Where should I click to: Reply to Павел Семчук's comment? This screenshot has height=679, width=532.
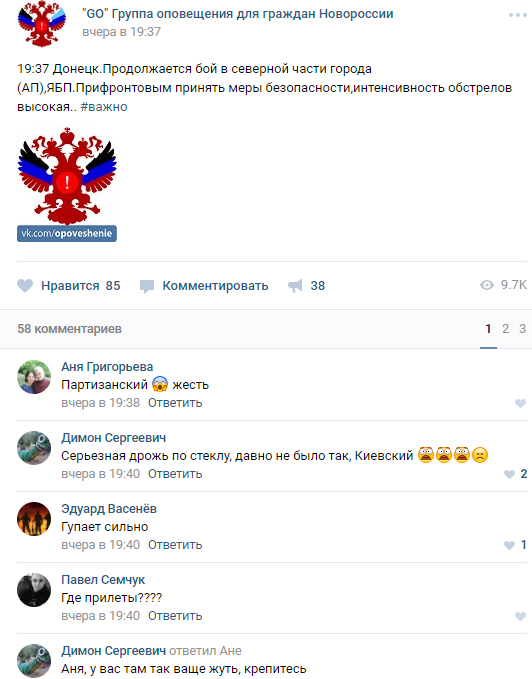pyautogui.click(x=175, y=616)
